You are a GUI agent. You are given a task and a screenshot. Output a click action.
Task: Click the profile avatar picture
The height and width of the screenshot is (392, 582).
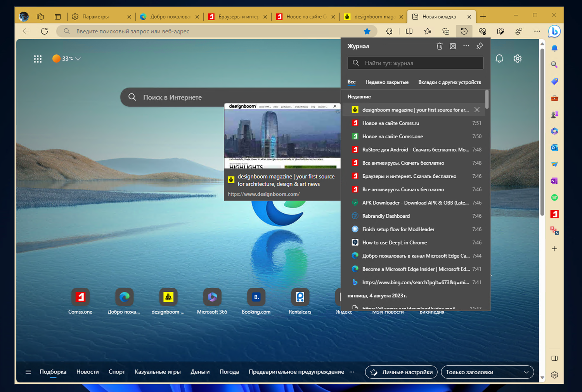point(24,17)
